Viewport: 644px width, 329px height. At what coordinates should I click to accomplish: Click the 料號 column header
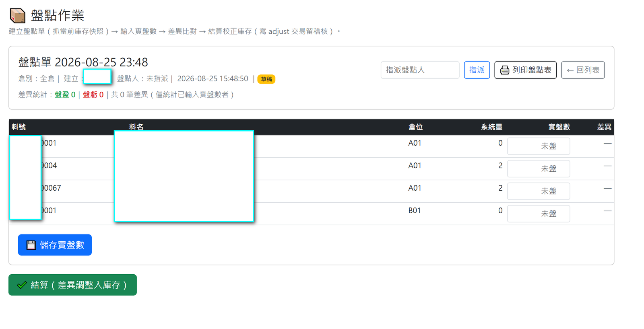19,127
